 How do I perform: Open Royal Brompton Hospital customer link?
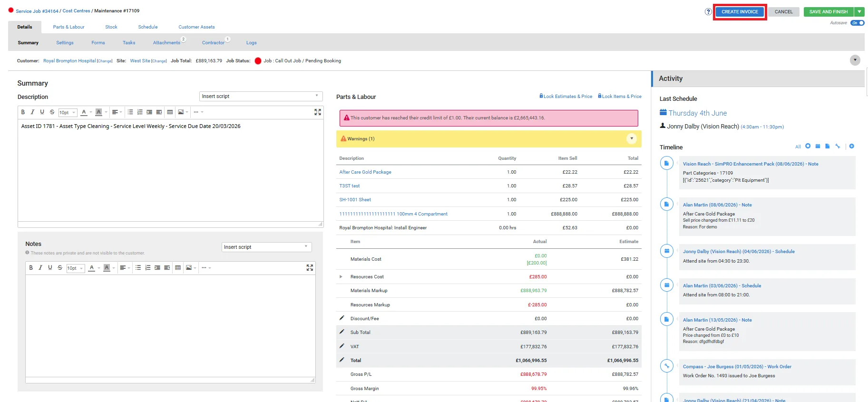pos(69,61)
